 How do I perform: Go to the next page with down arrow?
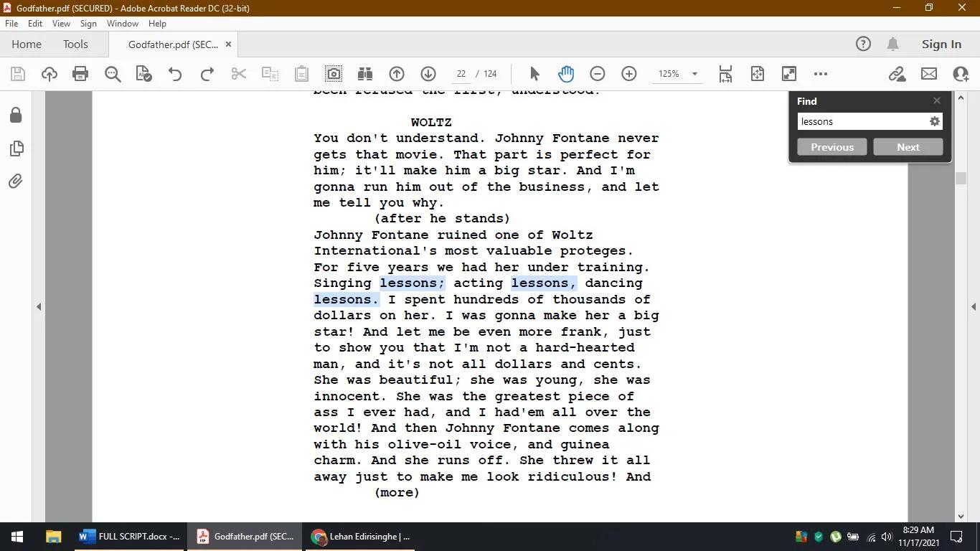pos(428,74)
